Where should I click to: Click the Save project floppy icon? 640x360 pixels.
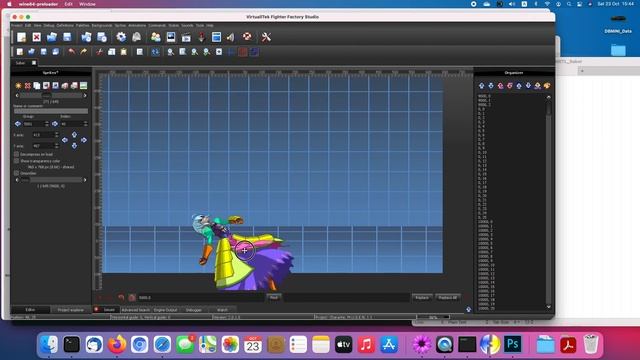67,37
